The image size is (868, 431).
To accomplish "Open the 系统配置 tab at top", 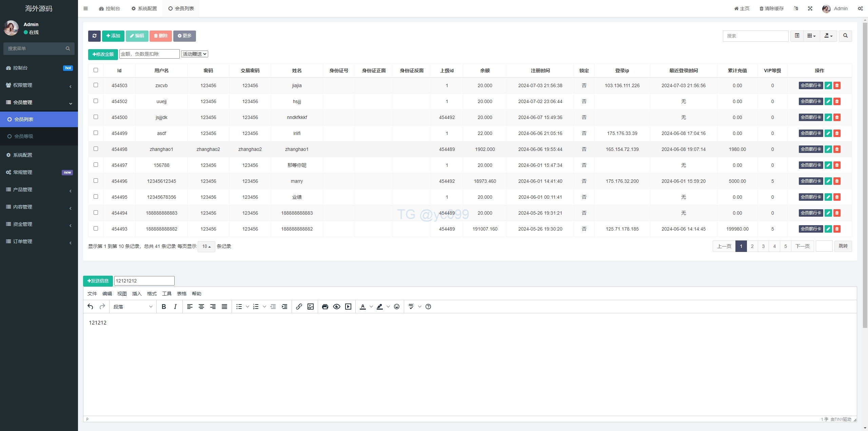I will coord(144,8).
